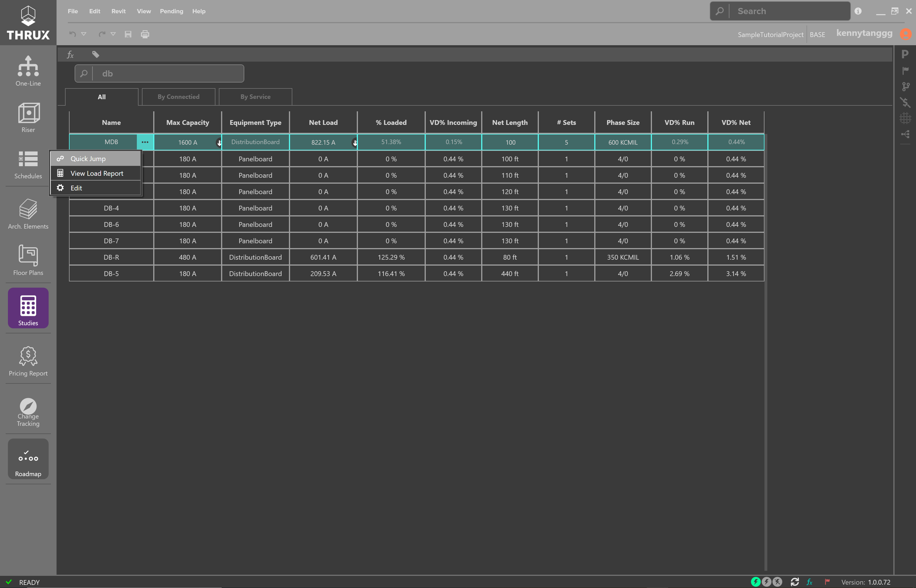916x588 pixels.
Task: Click the branch icon in right sidebar
Action: (905, 86)
